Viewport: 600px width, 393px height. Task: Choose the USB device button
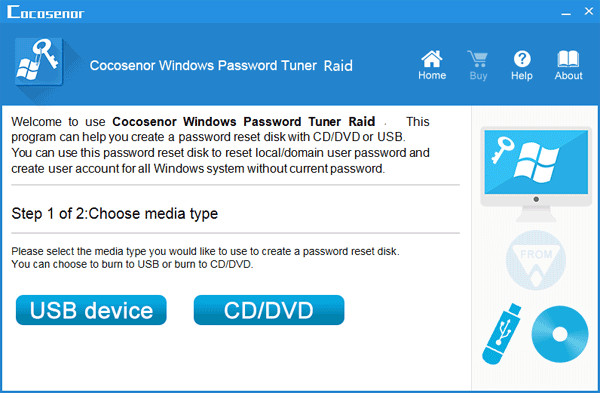pyautogui.click(x=91, y=310)
